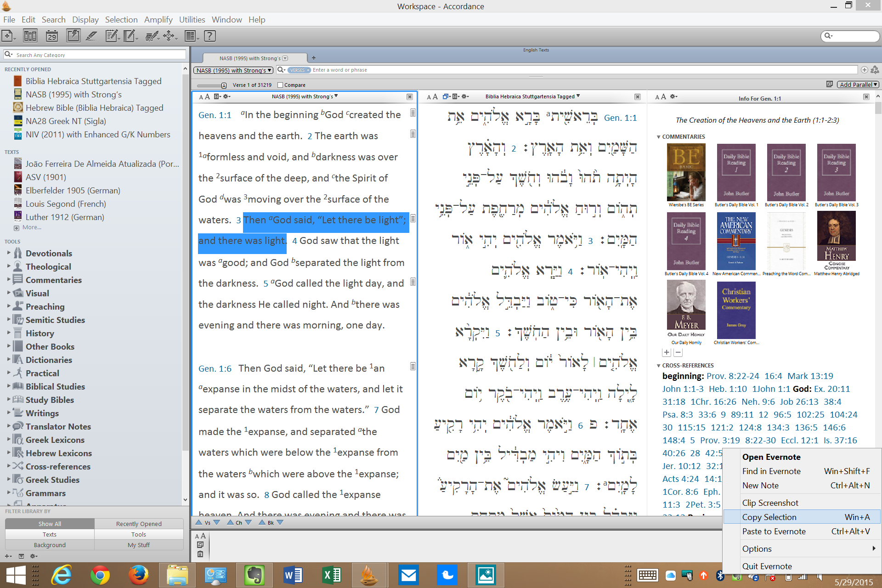Select the highlighter pen tool
The height and width of the screenshot is (588, 882).
tap(91, 36)
